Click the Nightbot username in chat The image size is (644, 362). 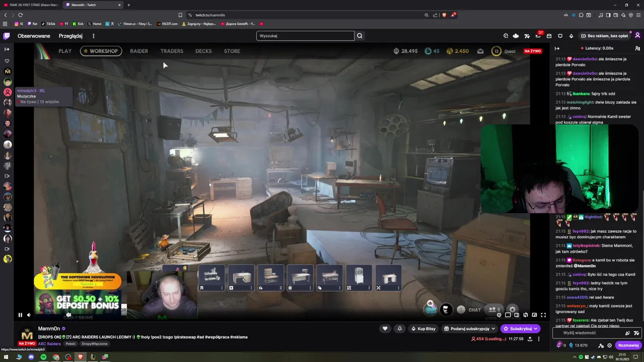(x=593, y=217)
